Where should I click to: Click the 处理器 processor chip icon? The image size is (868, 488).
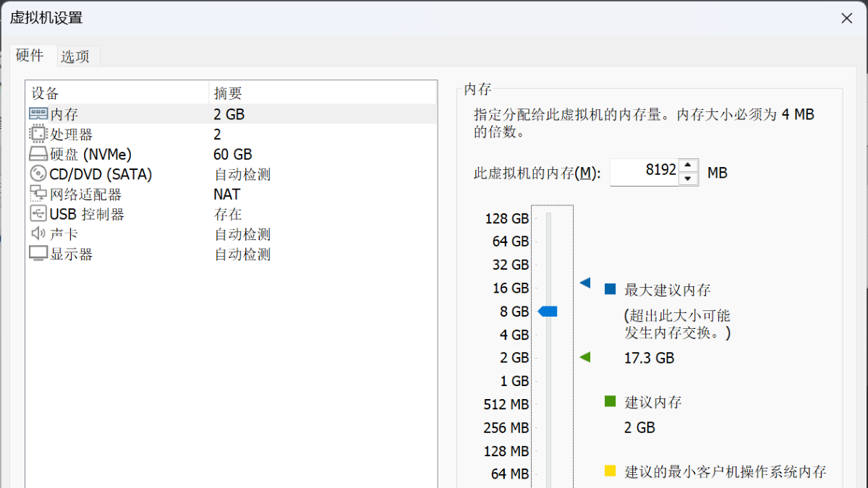click(x=38, y=134)
